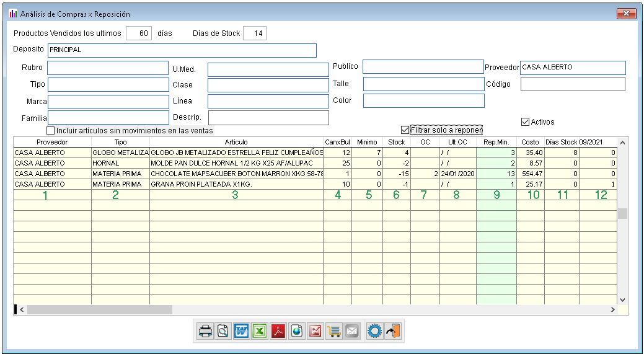Viewport: 644px width, 354px height.
Task: Click the 'Proveedor' column header
Action: (52, 142)
